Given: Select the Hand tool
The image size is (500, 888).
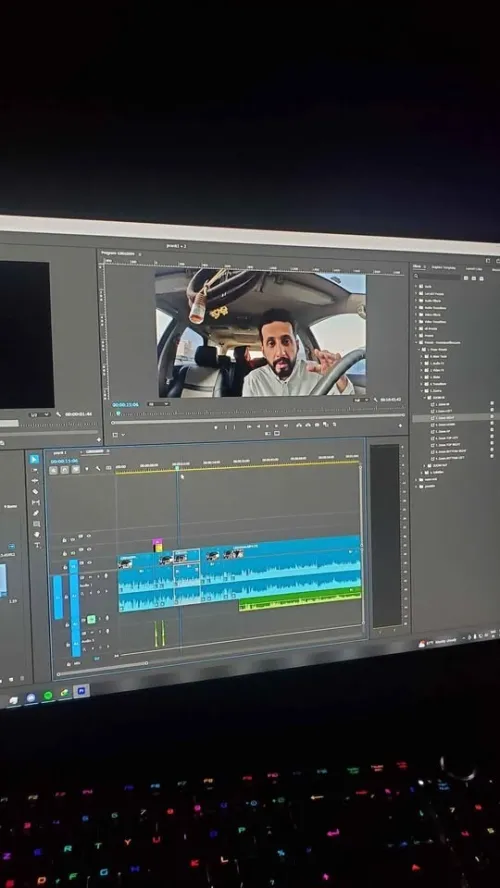Looking at the screenshot, I should [36, 535].
